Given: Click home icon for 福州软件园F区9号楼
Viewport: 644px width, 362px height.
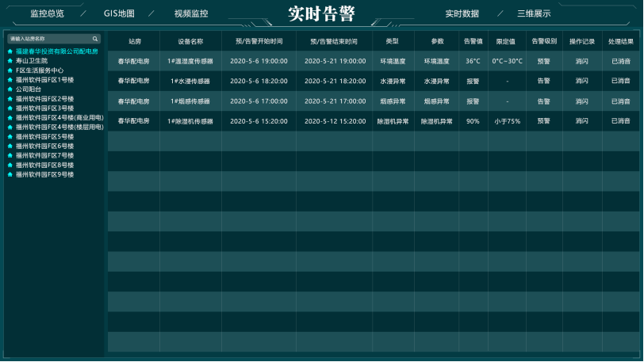Looking at the screenshot, I should click(10, 174).
